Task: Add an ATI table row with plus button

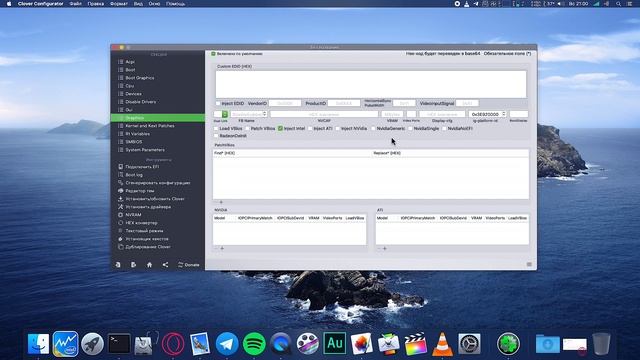Action: point(384,248)
